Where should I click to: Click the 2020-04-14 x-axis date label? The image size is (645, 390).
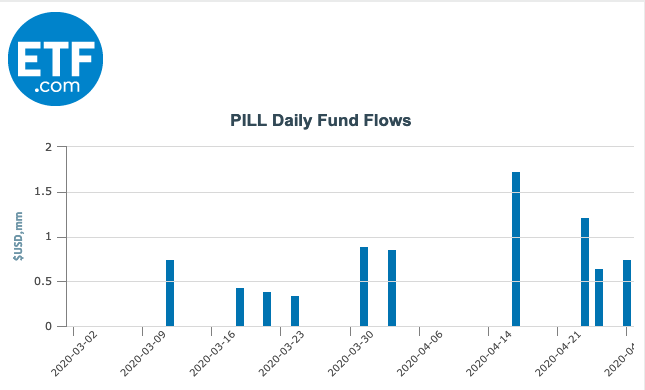489,354
